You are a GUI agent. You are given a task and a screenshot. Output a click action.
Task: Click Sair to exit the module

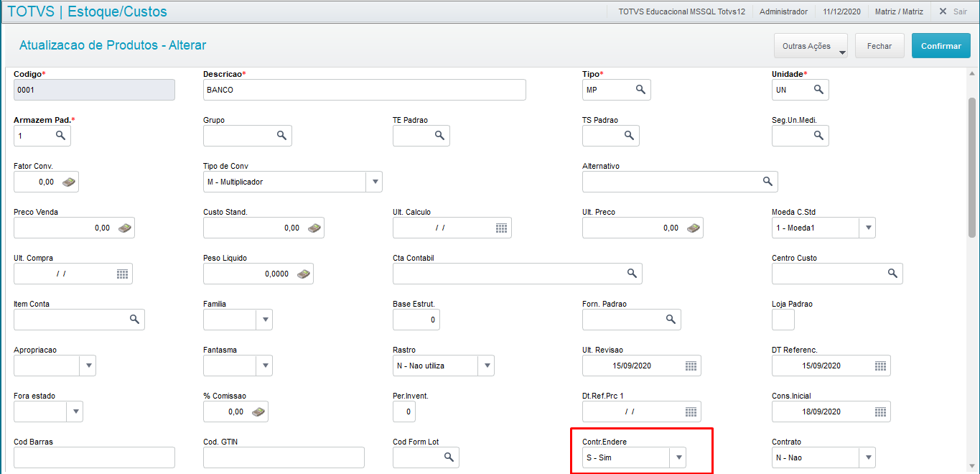tap(953, 11)
